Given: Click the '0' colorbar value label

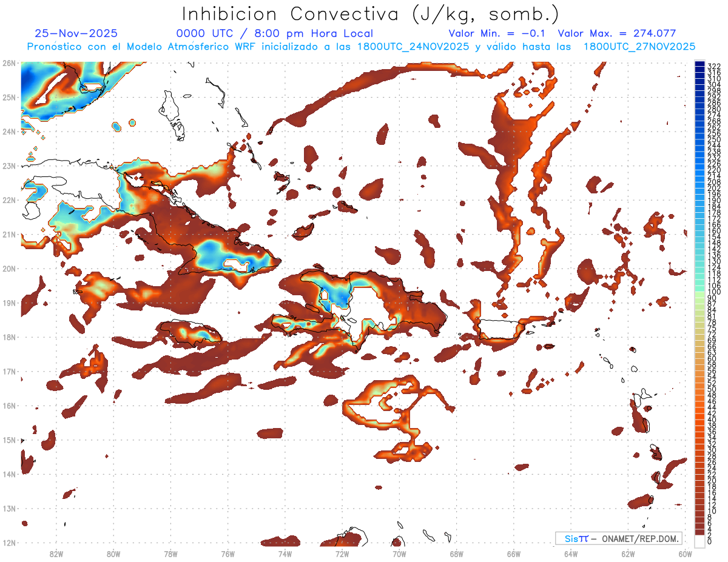Looking at the screenshot, I should 710,541.
